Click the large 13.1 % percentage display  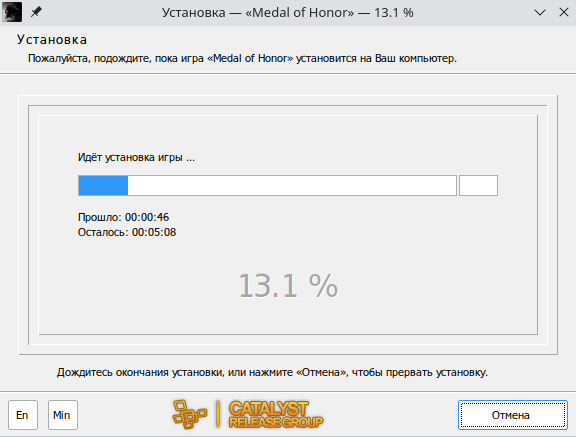click(288, 286)
